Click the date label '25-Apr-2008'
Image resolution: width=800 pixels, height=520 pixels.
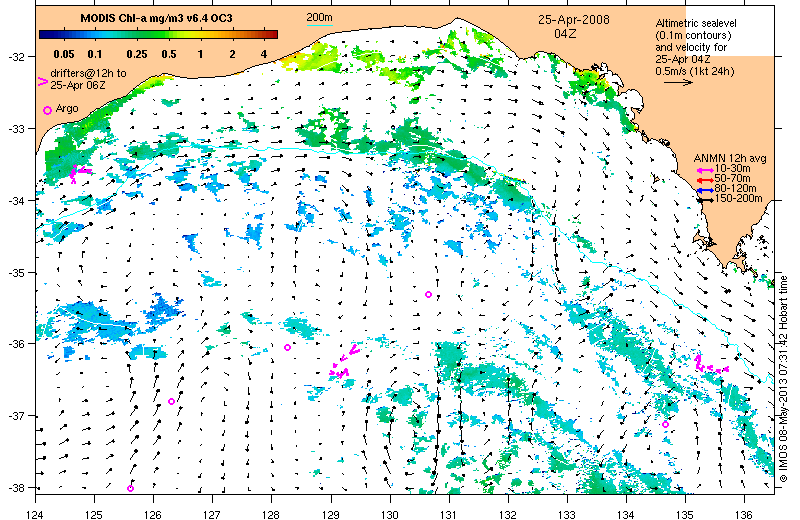573,20
